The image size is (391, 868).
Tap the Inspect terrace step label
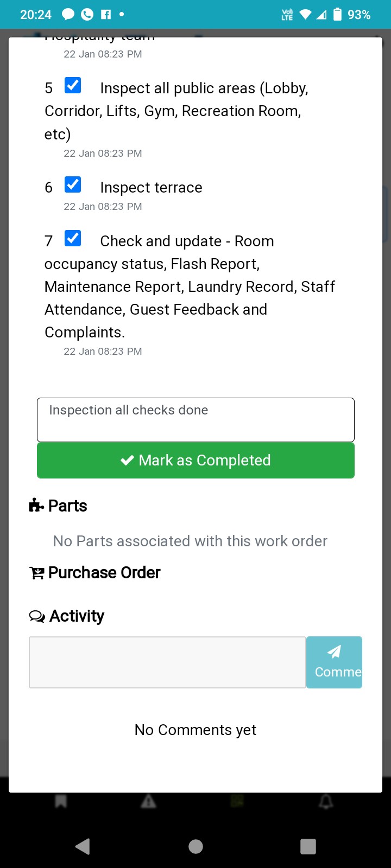[151, 188]
